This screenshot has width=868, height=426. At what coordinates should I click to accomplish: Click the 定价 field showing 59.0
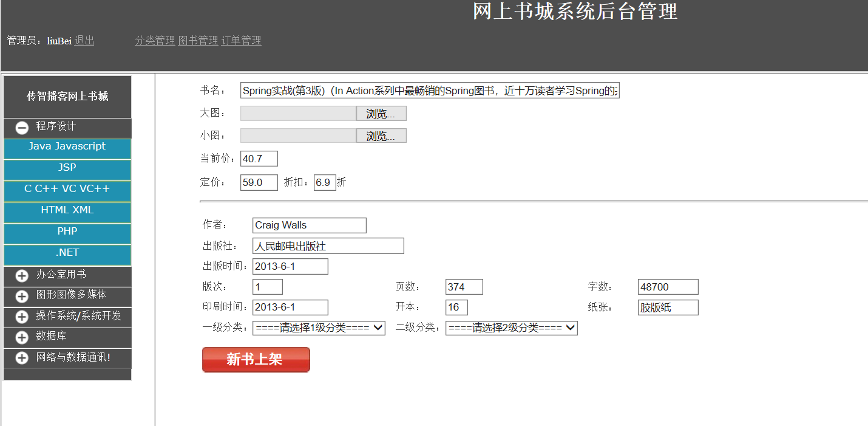point(259,182)
